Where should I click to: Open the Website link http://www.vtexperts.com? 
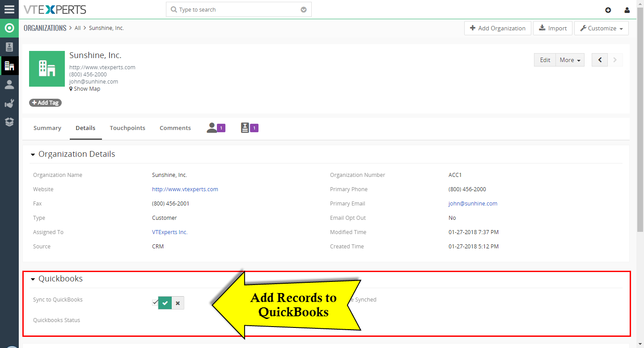click(x=185, y=189)
